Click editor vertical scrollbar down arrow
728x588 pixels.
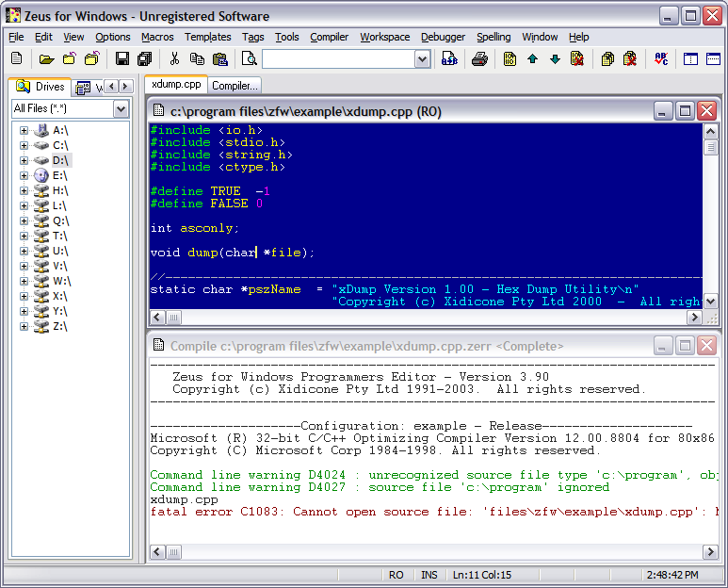710,302
